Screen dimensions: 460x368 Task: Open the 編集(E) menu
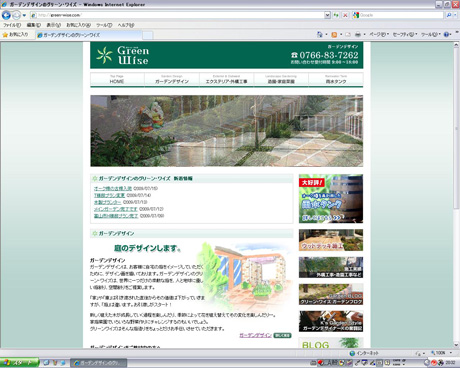click(34, 25)
